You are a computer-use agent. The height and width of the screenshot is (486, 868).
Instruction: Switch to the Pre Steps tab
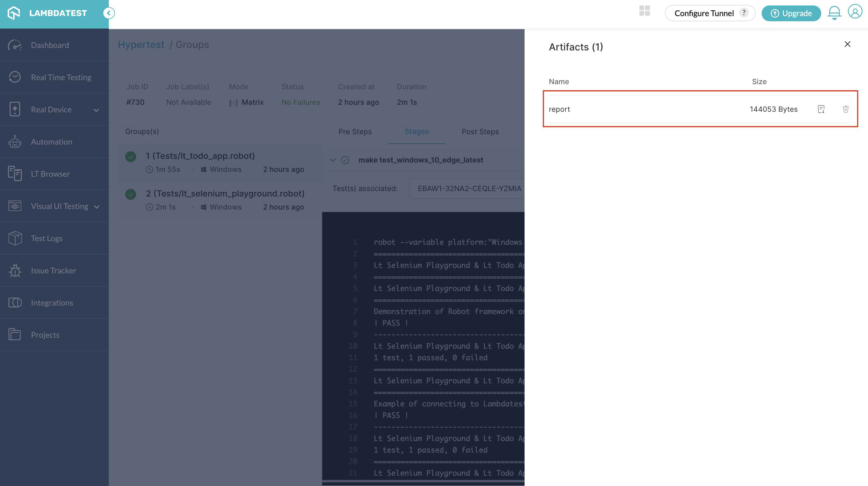tap(355, 132)
